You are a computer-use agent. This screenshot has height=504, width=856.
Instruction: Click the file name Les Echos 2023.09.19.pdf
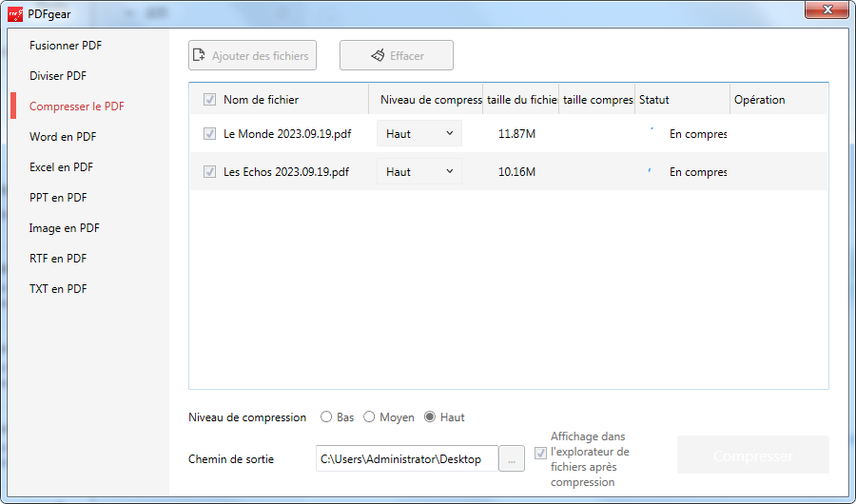[286, 172]
